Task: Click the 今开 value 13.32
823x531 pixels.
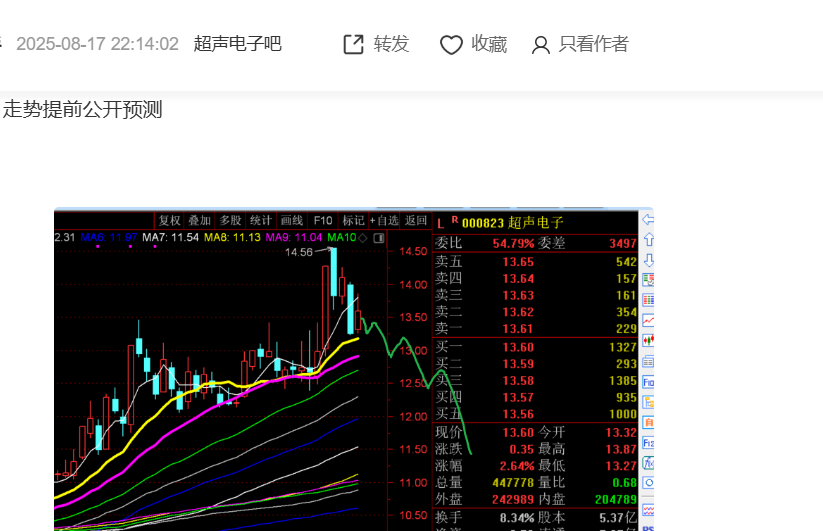Action: [621, 433]
